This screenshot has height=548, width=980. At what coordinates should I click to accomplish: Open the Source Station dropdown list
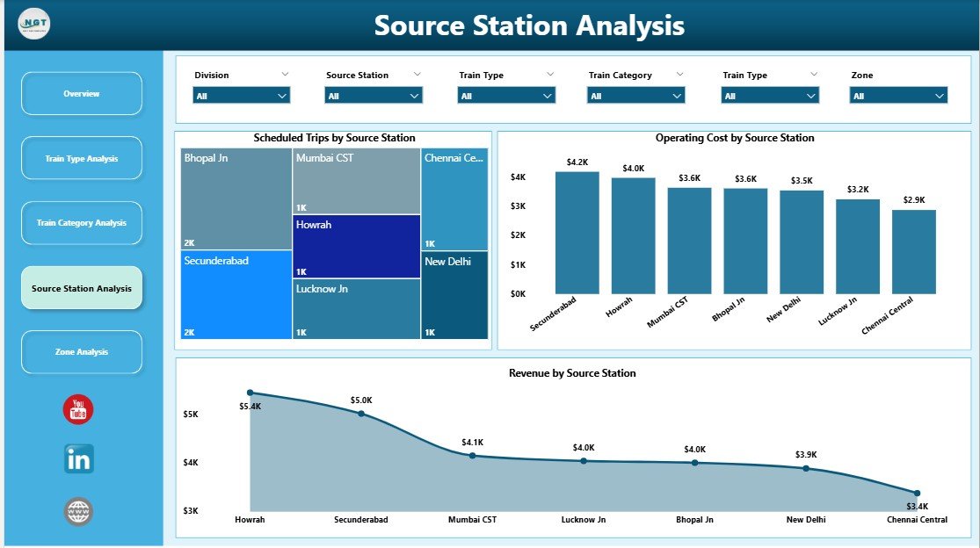pos(374,96)
